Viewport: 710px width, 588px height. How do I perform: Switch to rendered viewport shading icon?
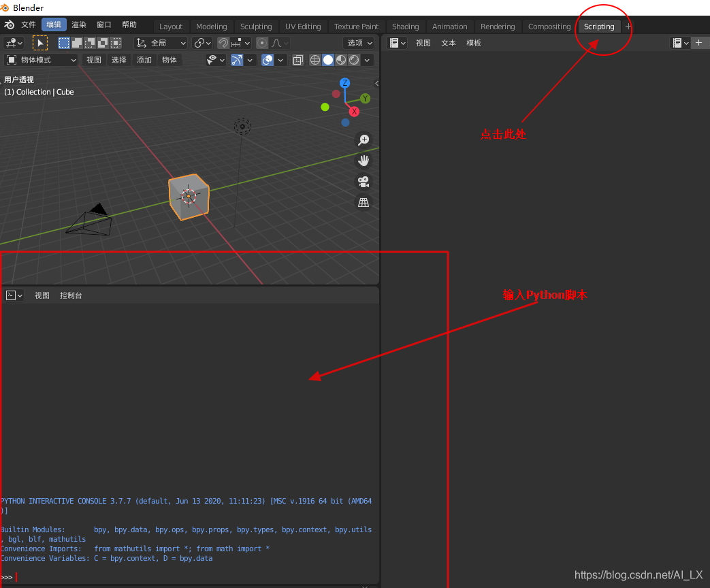354,60
